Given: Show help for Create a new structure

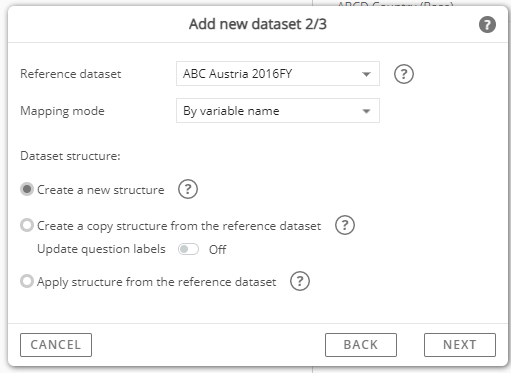Looking at the screenshot, I should click(x=188, y=189).
